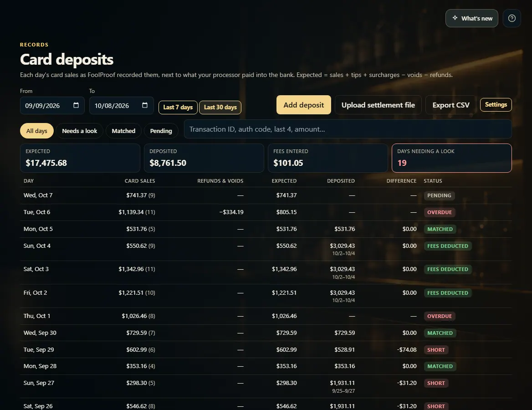Select the Matched filter
532x410 pixels.
pyautogui.click(x=123, y=131)
